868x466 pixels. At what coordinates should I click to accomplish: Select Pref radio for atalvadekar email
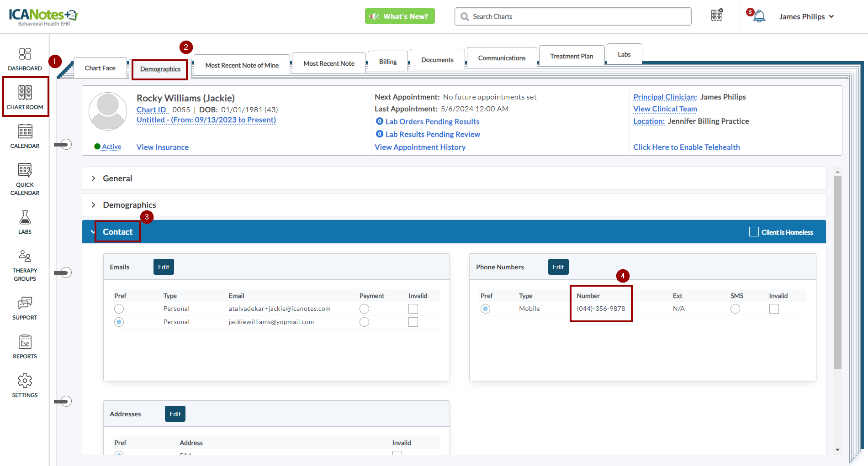click(x=119, y=309)
